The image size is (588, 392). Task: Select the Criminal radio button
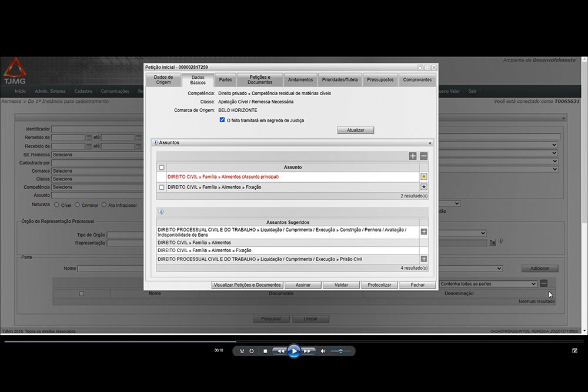pyautogui.click(x=77, y=205)
